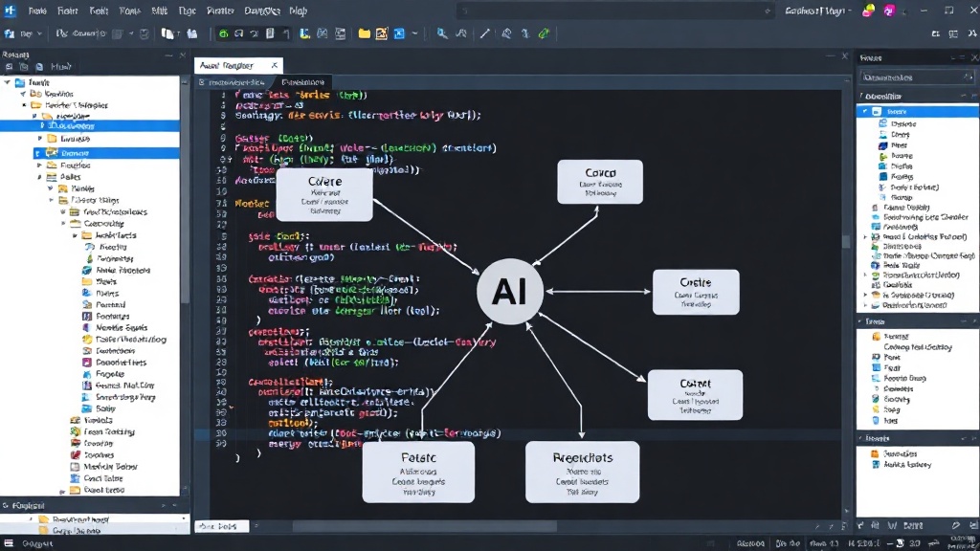The height and width of the screenshot is (551, 980).
Task: Select the highlighted blue row in right panel
Action: pos(918,111)
